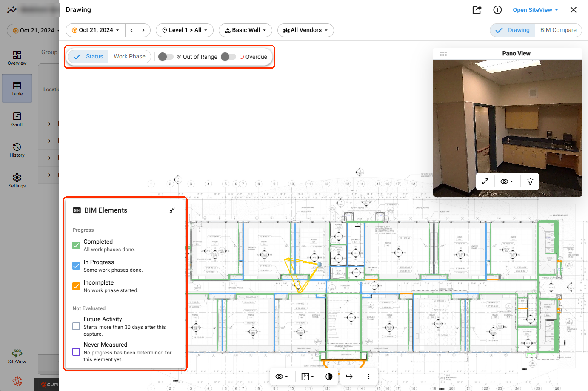Viewport: 588px width, 391px height.
Task: Click the BIM Elements heading text
Action: [106, 210]
